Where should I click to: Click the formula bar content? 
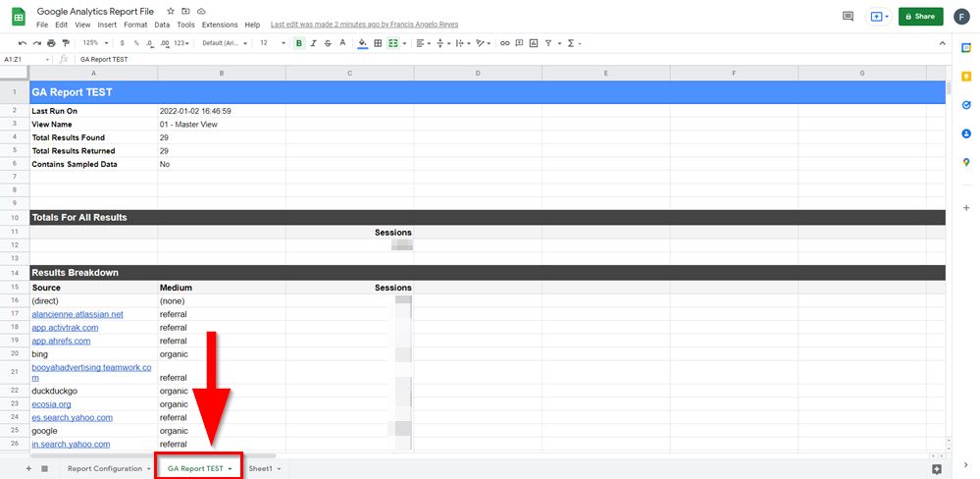(104, 59)
